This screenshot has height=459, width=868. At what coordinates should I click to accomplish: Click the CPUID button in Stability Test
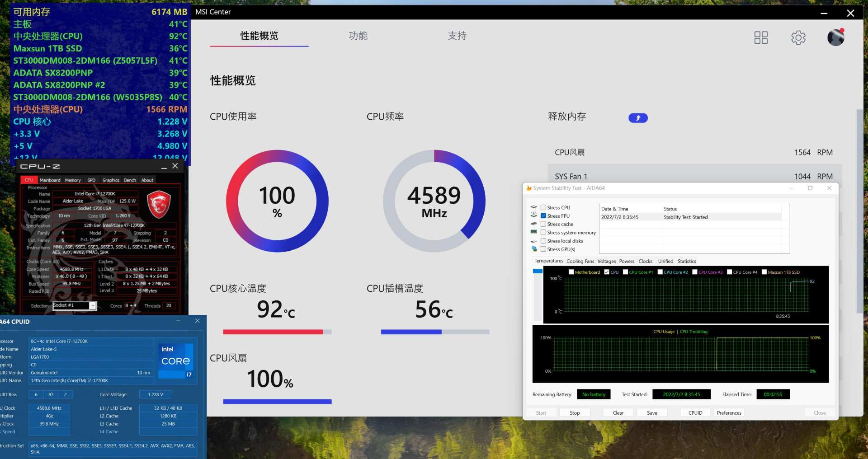695,413
